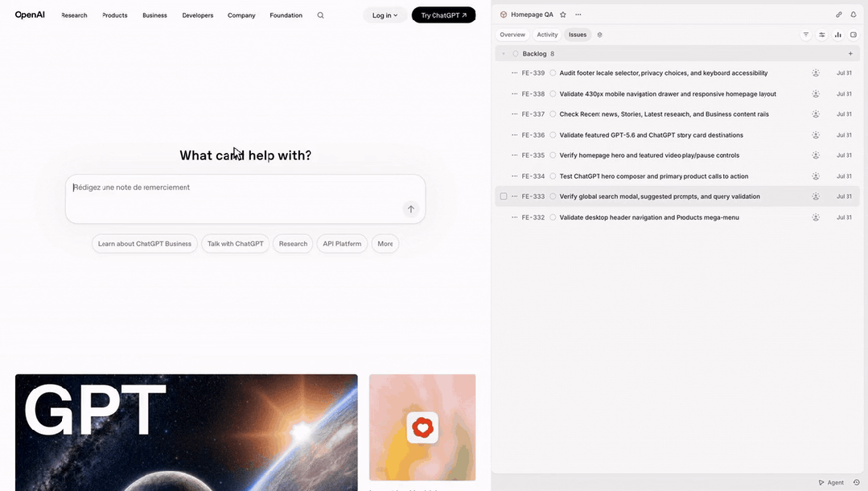Viewport: 868px width, 491px height.
Task: Click the Try ChatGPT button
Action: 443,15
